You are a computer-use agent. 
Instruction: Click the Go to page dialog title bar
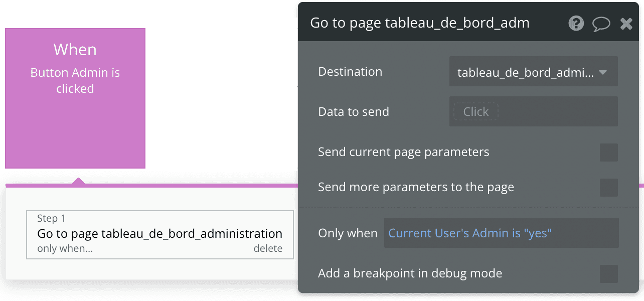420,23
